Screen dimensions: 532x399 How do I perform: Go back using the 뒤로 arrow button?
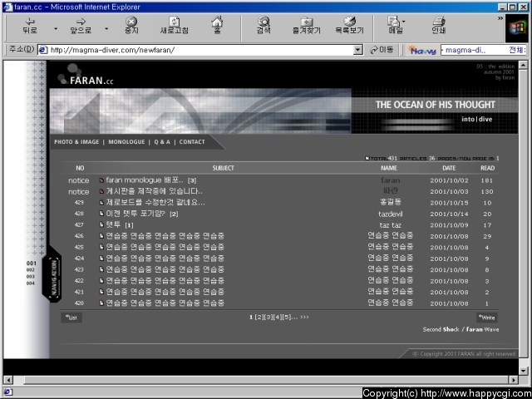pyautogui.click(x=30, y=26)
